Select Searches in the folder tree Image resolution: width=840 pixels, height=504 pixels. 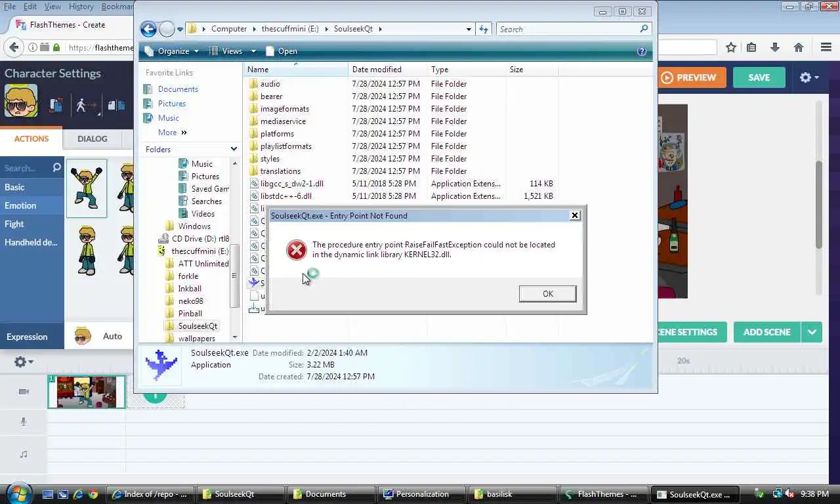tap(206, 201)
